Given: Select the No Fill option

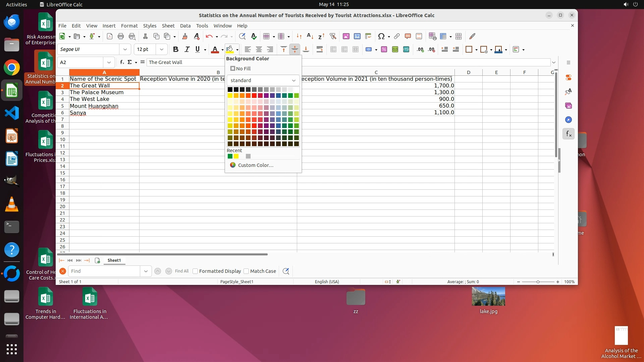Looking at the screenshot, I should 240,69.
